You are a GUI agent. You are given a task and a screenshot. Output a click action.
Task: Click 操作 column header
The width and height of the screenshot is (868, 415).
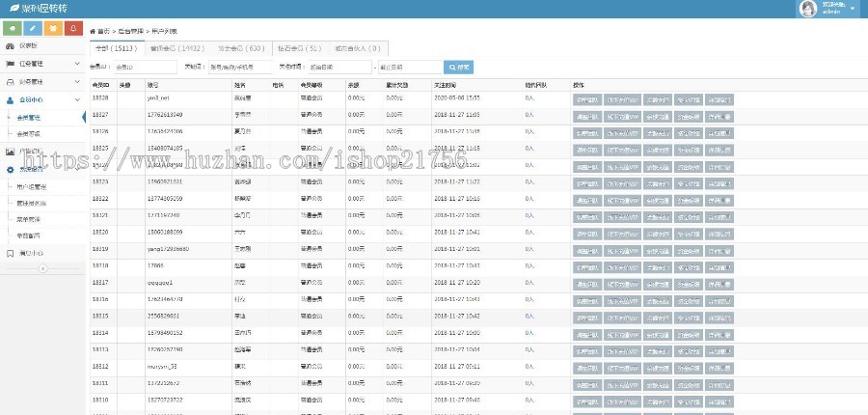tap(579, 85)
